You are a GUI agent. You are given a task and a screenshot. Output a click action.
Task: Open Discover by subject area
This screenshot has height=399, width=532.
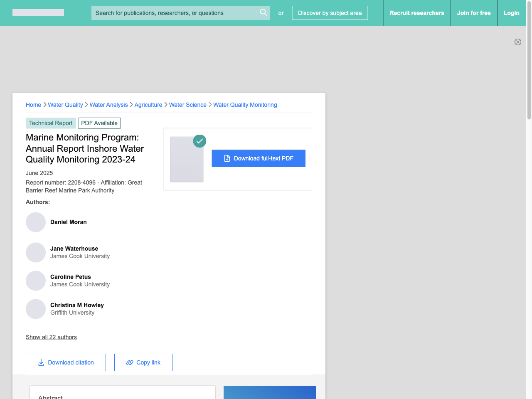tap(330, 13)
